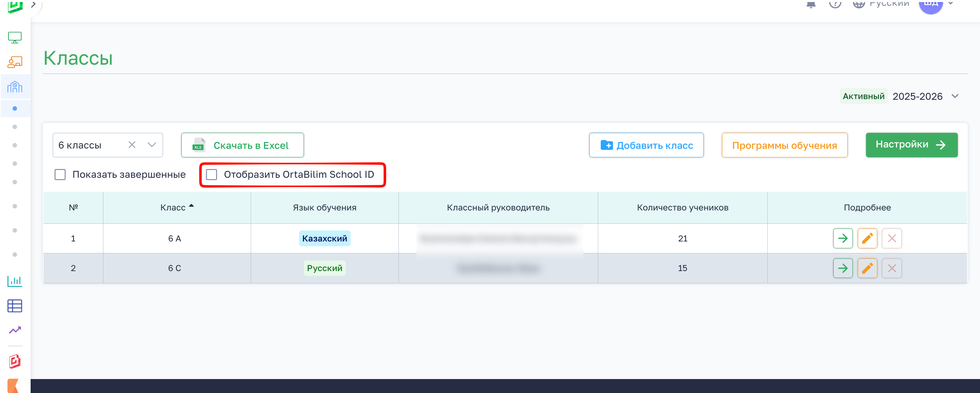
Task: Open the monitor dashboard sidebar icon
Action: (x=15, y=37)
